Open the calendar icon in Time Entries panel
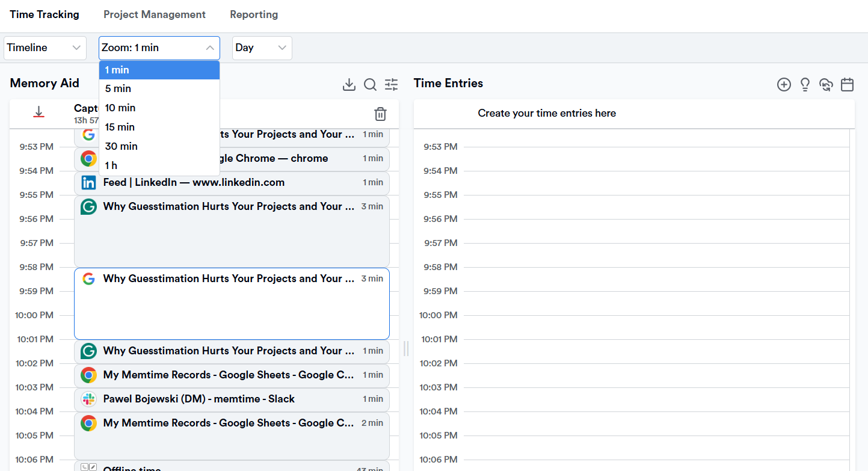This screenshot has width=868, height=471. (x=848, y=85)
